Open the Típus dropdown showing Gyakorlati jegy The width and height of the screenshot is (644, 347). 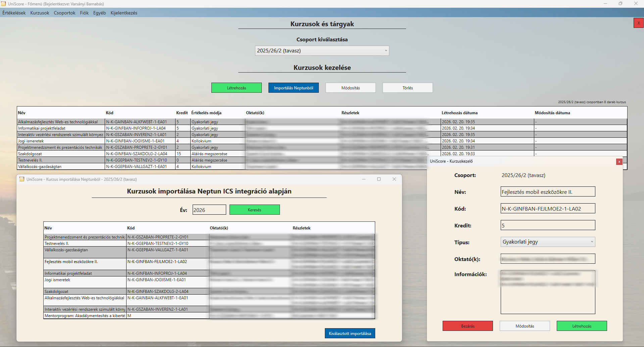[547, 242]
